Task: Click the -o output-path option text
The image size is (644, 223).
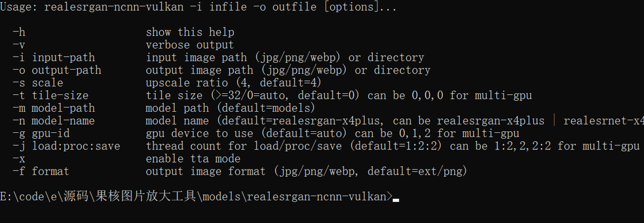Action: [x=57, y=70]
